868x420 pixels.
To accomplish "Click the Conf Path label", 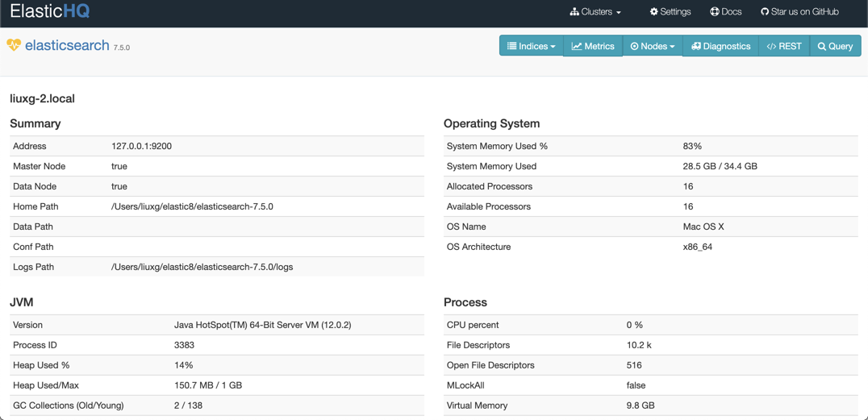I will click(x=33, y=247).
